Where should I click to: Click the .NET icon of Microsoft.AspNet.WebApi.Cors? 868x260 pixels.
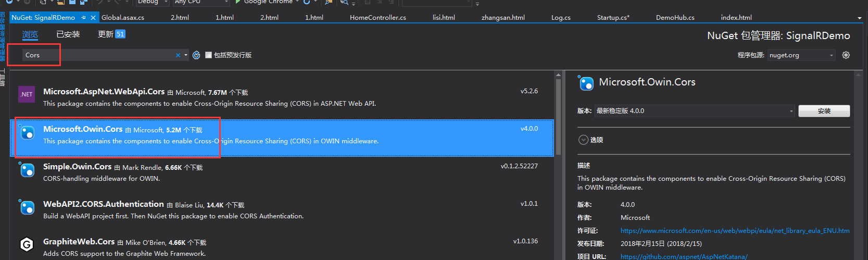click(27, 94)
